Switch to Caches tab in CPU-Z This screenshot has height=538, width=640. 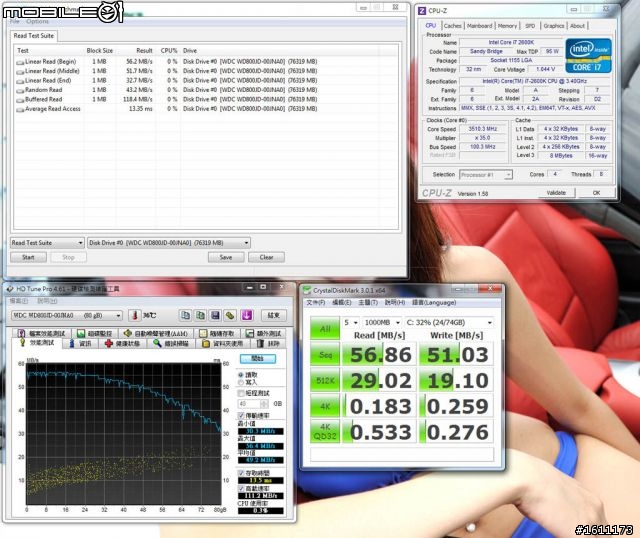pyautogui.click(x=453, y=26)
